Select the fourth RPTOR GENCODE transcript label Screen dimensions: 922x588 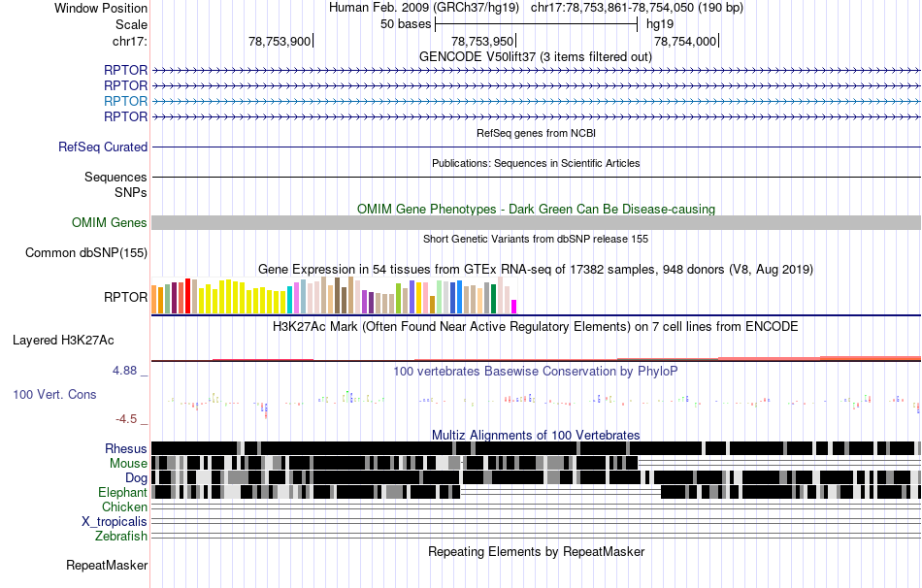coord(125,117)
